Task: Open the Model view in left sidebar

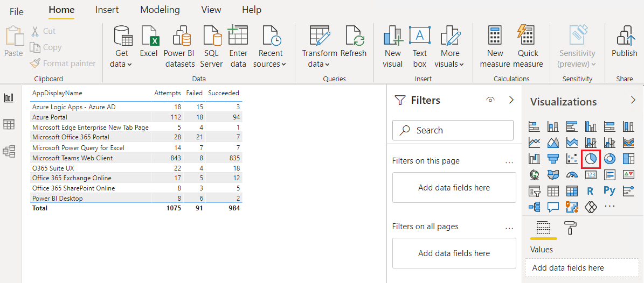Action: [x=9, y=151]
